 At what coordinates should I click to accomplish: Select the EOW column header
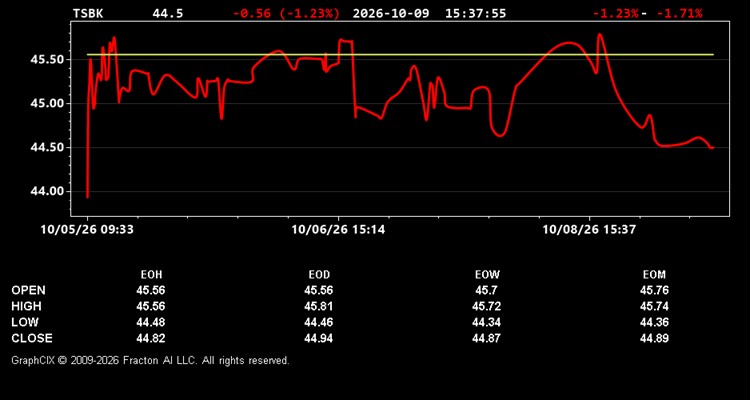click(x=487, y=275)
